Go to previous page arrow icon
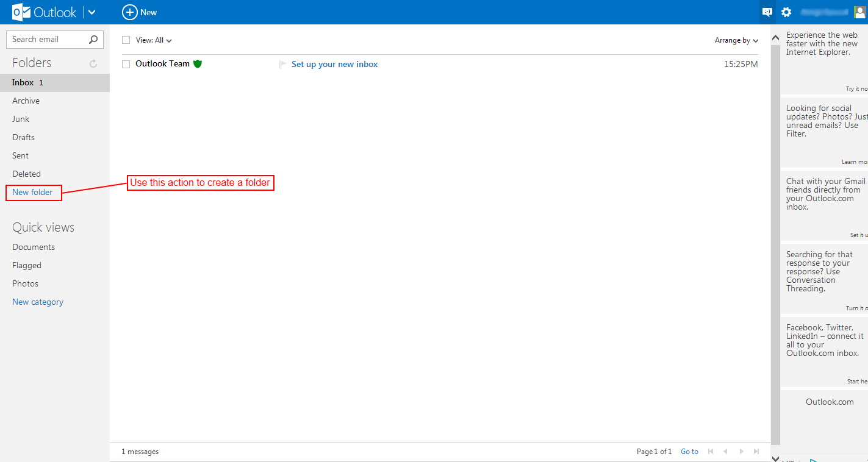Screen dimensions: 868x462 pos(725,452)
